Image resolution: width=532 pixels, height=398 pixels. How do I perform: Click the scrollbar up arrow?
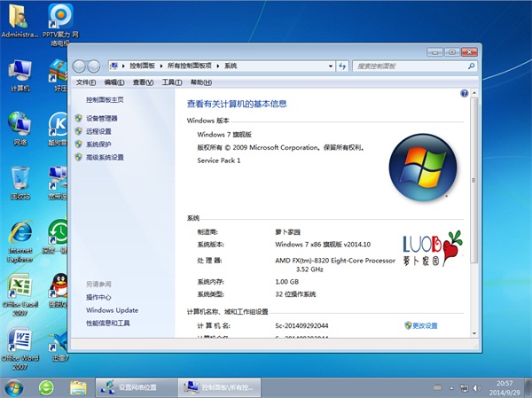(x=474, y=93)
